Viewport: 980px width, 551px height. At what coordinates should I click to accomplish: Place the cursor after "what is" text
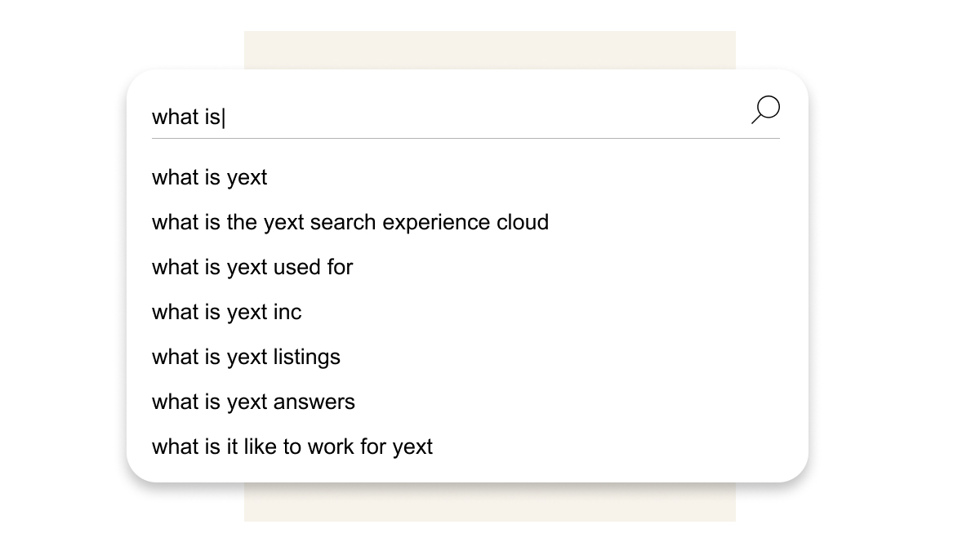click(x=223, y=118)
